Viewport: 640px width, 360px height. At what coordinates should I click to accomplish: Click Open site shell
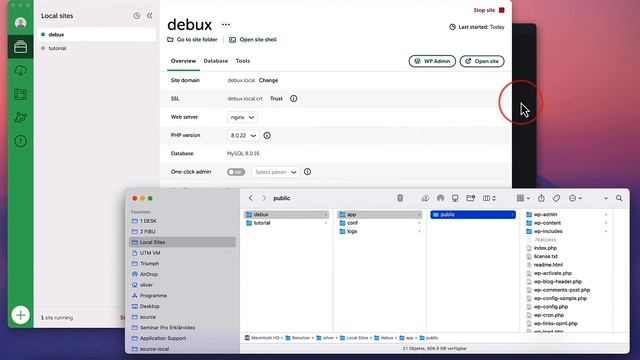(x=253, y=40)
